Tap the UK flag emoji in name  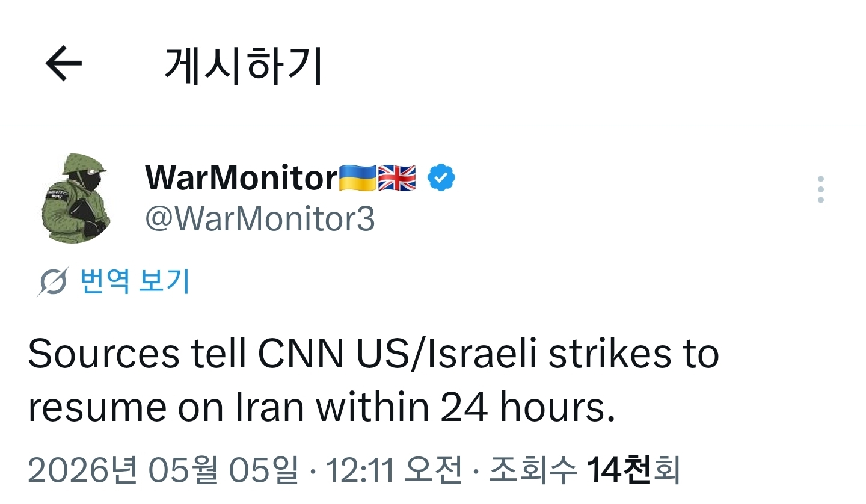(397, 178)
